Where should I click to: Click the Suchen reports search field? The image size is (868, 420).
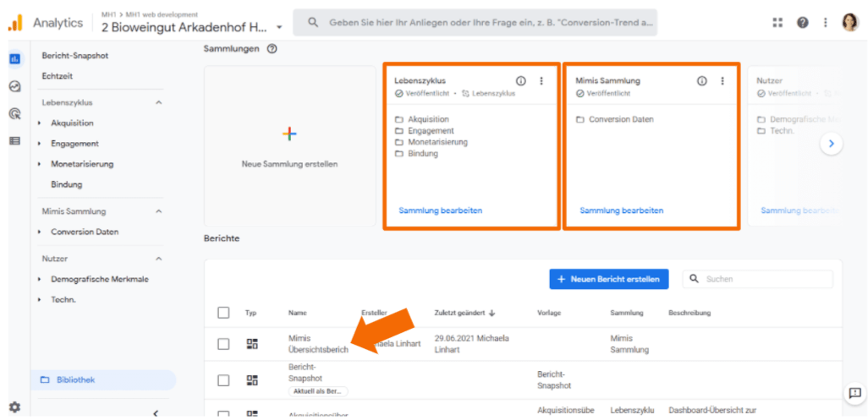point(766,279)
